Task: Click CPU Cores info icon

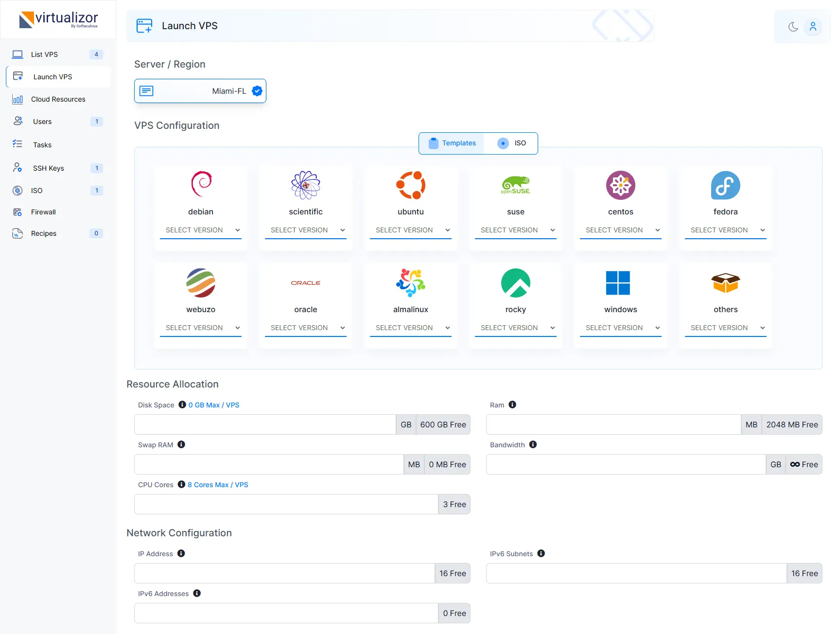Action: click(x=181, y=484)
